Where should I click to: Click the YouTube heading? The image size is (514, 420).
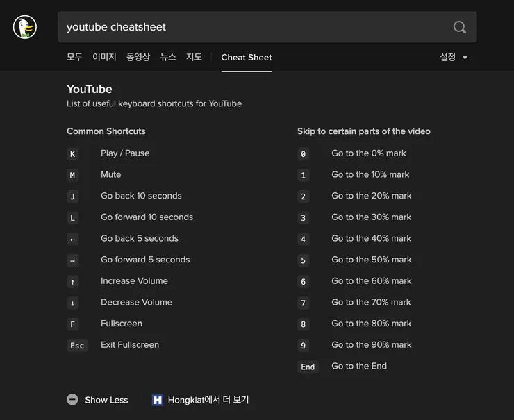(x=89, y=89)
